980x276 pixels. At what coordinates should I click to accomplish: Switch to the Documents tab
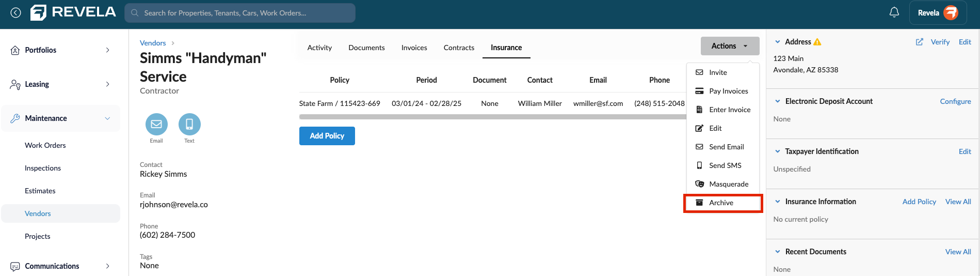[366, 48]
